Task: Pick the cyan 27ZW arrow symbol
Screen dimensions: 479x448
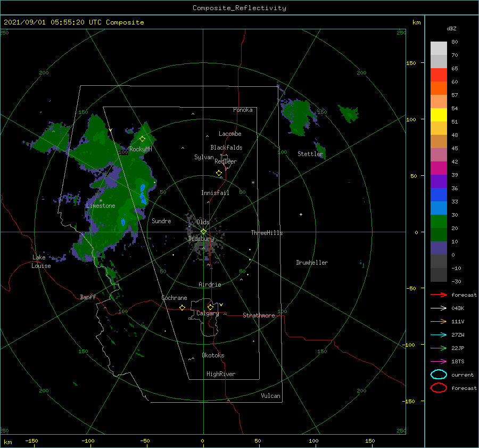Action: pyautogui.click(x=439, y=335)
